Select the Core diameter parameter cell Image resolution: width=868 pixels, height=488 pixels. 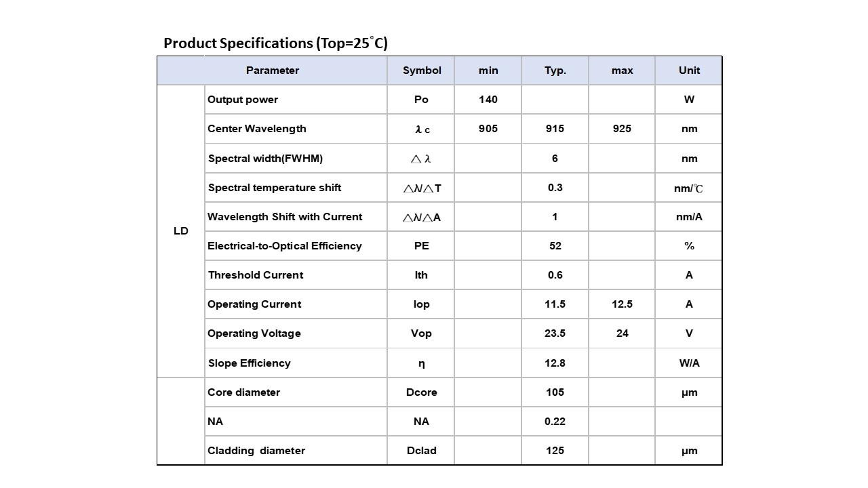243,392
